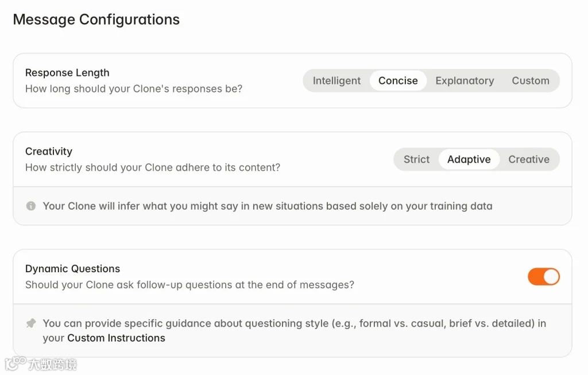The image size is (588, 375).
Task: Set response length to Explanatory
Action: coord(465,81)
